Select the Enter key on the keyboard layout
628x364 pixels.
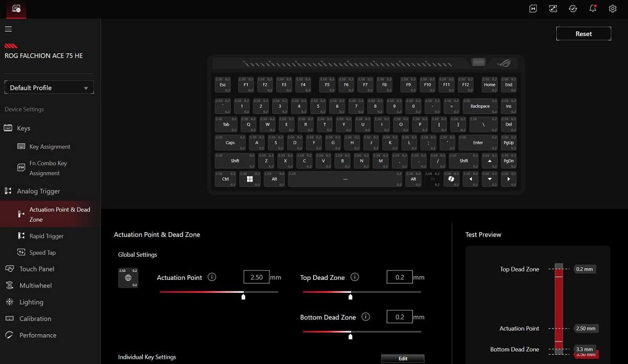478,142
